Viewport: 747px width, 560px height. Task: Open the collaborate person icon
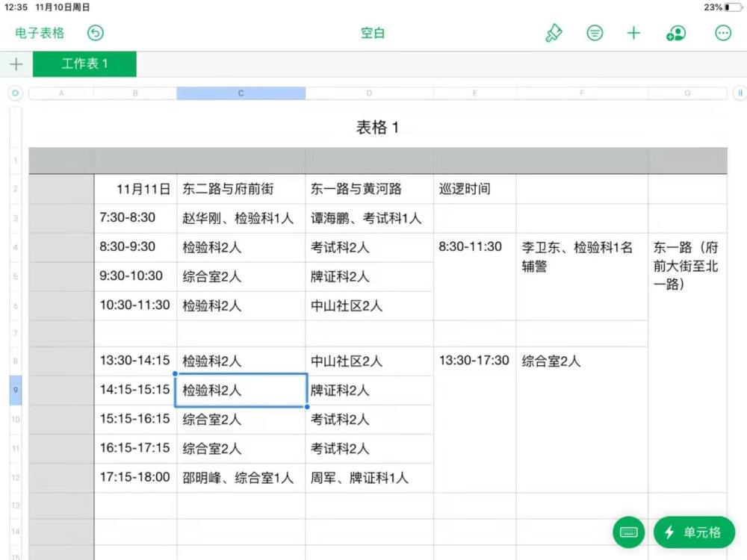tap(675, 33)
